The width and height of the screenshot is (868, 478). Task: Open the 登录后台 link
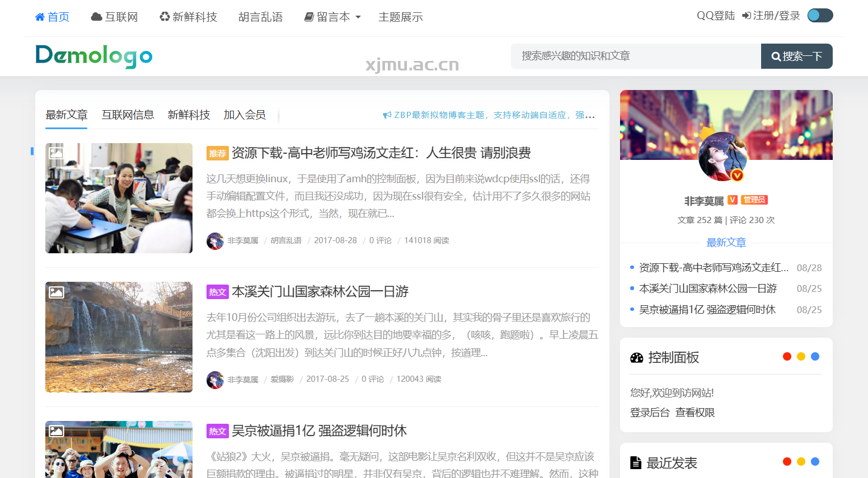point(650,413)
